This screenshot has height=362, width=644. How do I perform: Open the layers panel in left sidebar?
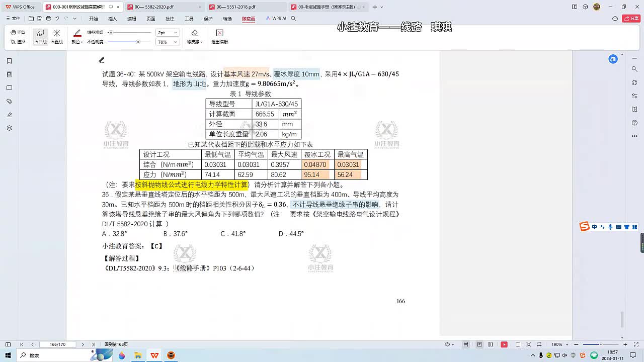(x=9, y=128)
